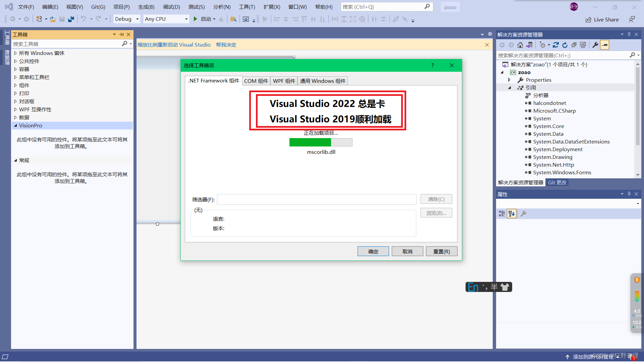This screenshot has width=644, height=362.
Task: Click the Home icon in Solution Explorer
Action: [520, 45]
